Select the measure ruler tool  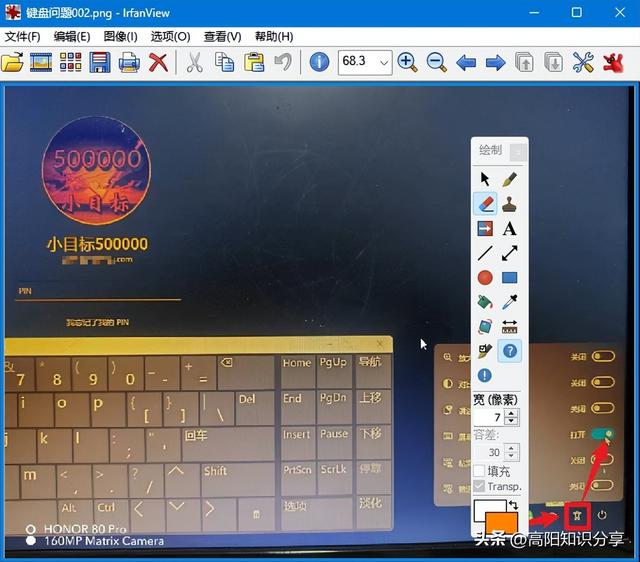click(509, 327)
